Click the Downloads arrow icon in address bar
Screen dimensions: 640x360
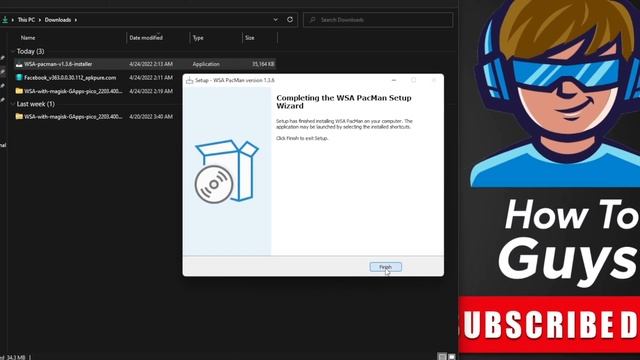coord(5,20)
